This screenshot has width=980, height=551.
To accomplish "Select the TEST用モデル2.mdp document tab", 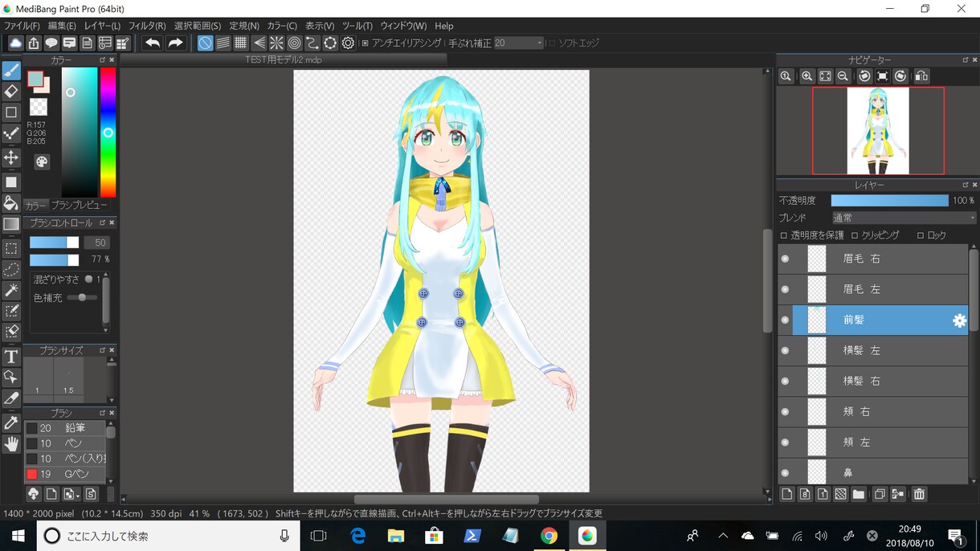I will (283, 60).
